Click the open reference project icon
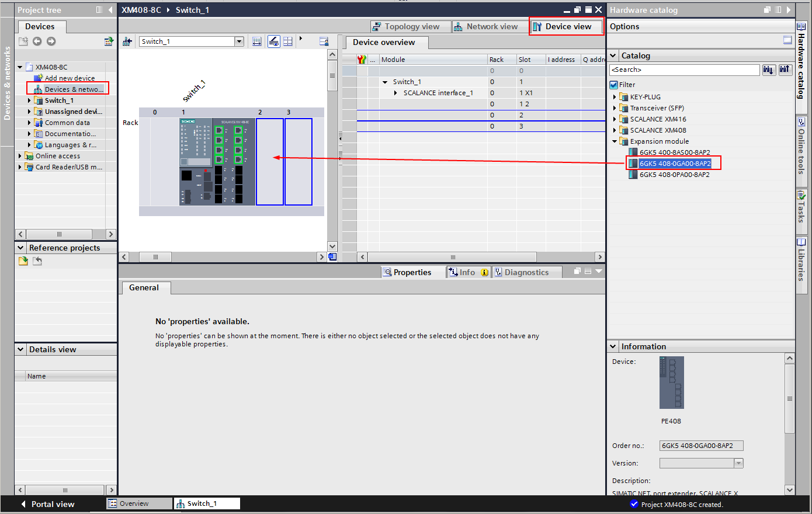This screenshot has width=812, height=514. (x=23, y=261)
